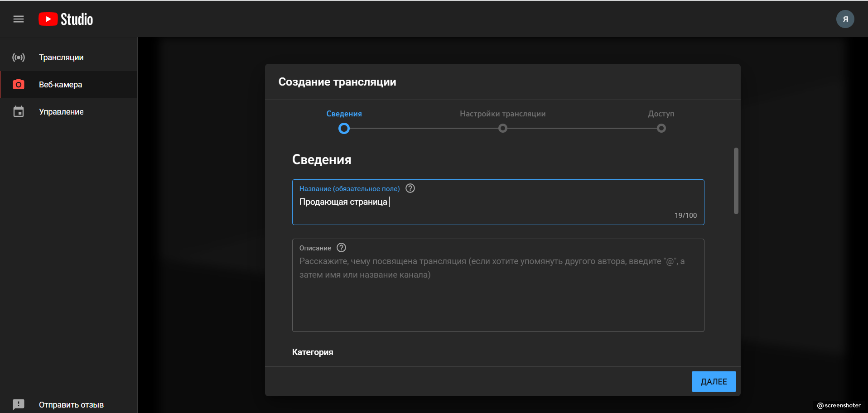Click the calendar Управление icon

pos(19,112)
